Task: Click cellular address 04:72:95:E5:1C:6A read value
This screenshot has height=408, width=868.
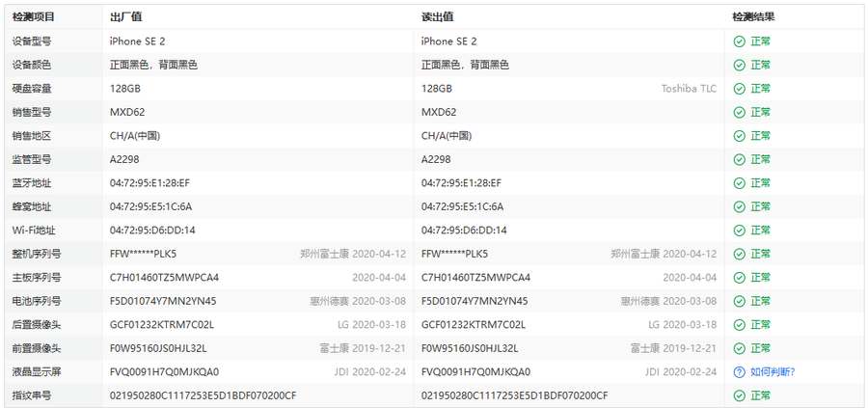Action: pyautogui.click(x=462, y=206)
